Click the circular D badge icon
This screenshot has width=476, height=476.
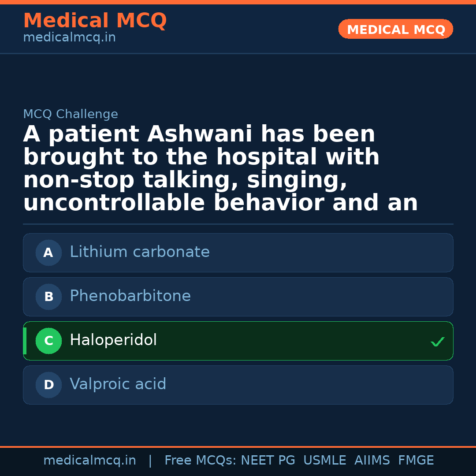pos(48,385)
